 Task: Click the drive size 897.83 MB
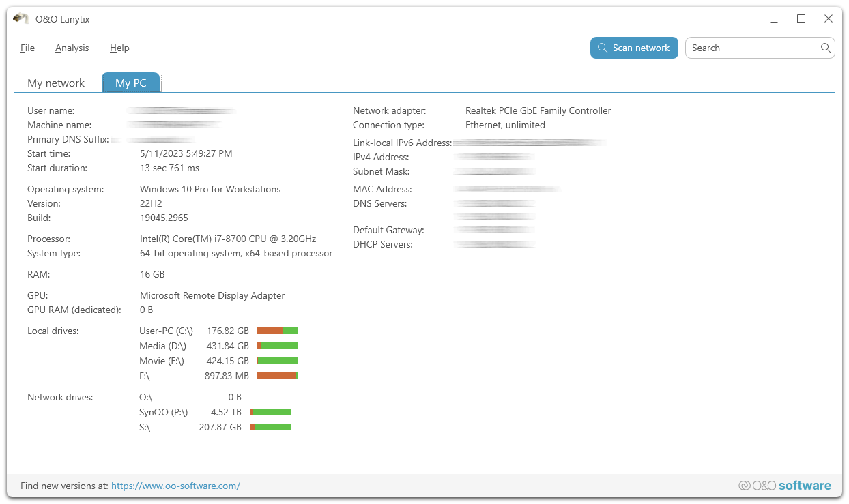coord(227,376)
